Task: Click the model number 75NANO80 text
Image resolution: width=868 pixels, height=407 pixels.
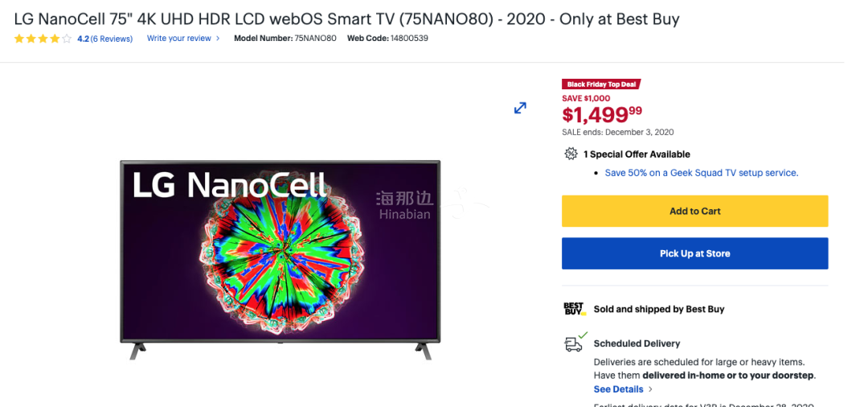Action: click(x=315, y=39)
